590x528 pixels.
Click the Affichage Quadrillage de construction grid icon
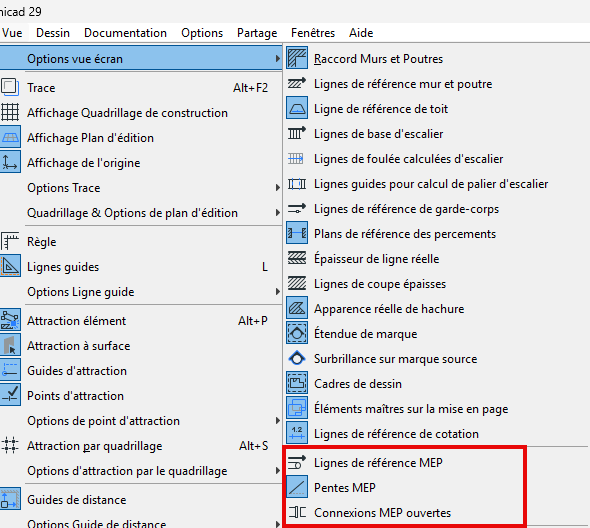10,113
